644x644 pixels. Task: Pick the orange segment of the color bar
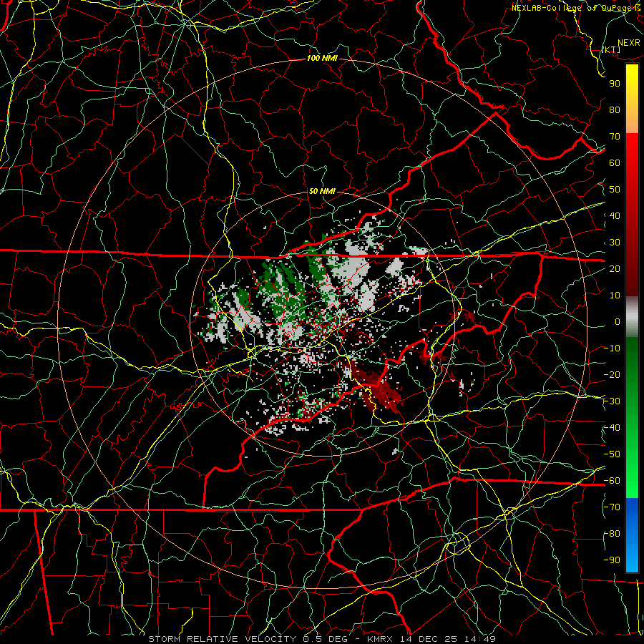click(x=632, y=120)
